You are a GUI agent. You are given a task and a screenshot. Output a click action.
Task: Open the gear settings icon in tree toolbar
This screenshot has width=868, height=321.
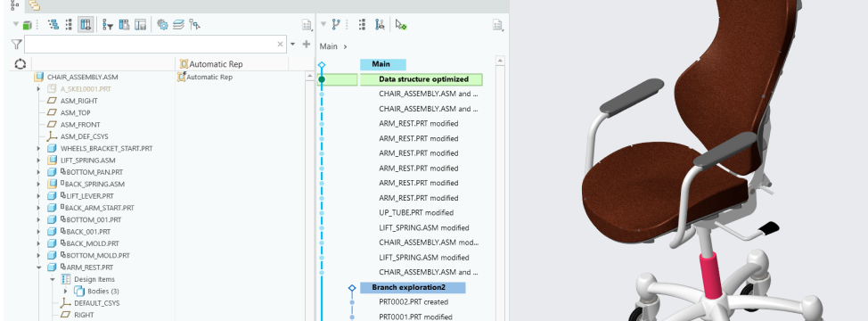pos(162,25)
